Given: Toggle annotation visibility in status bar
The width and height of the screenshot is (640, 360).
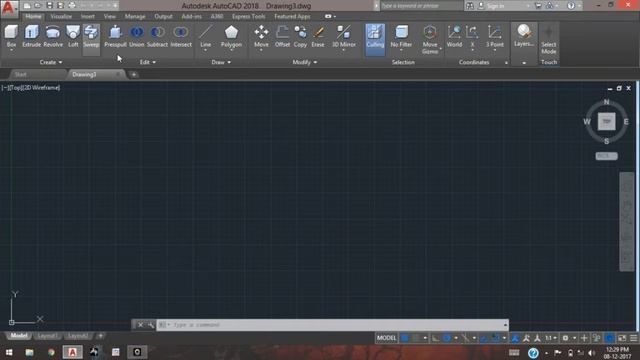Looking at the screenshot, I should [515, 338].
